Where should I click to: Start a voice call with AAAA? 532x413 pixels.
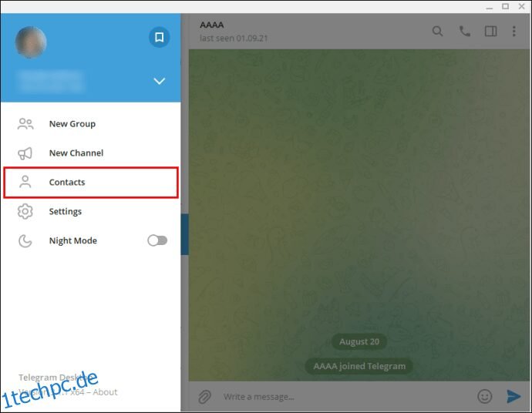(x=464, y=31)
